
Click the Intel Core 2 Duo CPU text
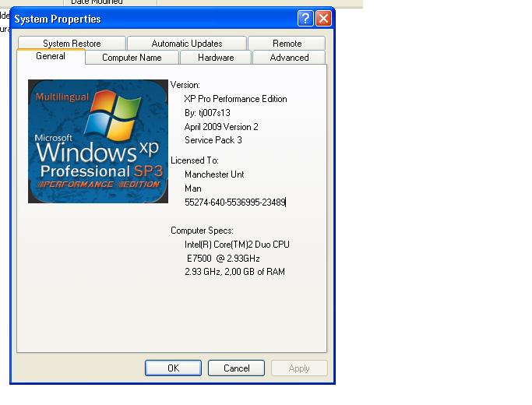click(x=237, y=245)
